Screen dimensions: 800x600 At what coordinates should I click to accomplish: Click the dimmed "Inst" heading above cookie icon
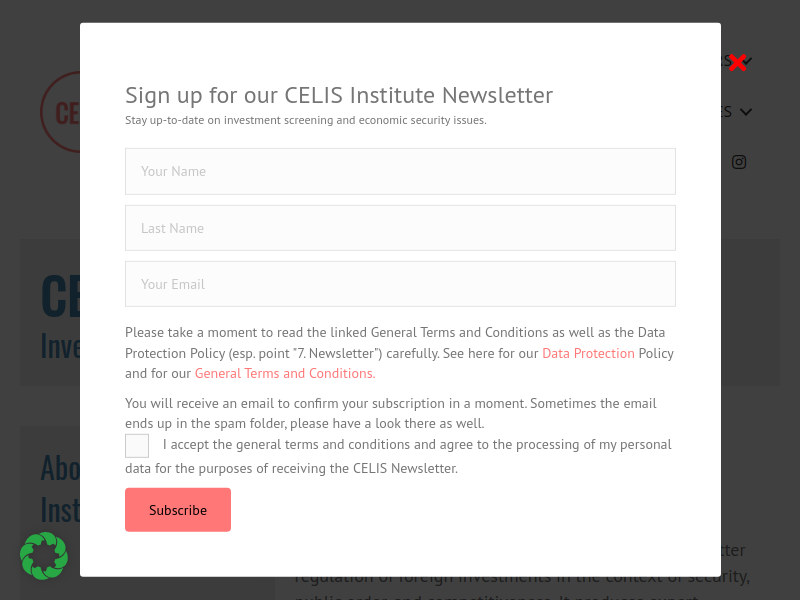click(x=59, y=508)
